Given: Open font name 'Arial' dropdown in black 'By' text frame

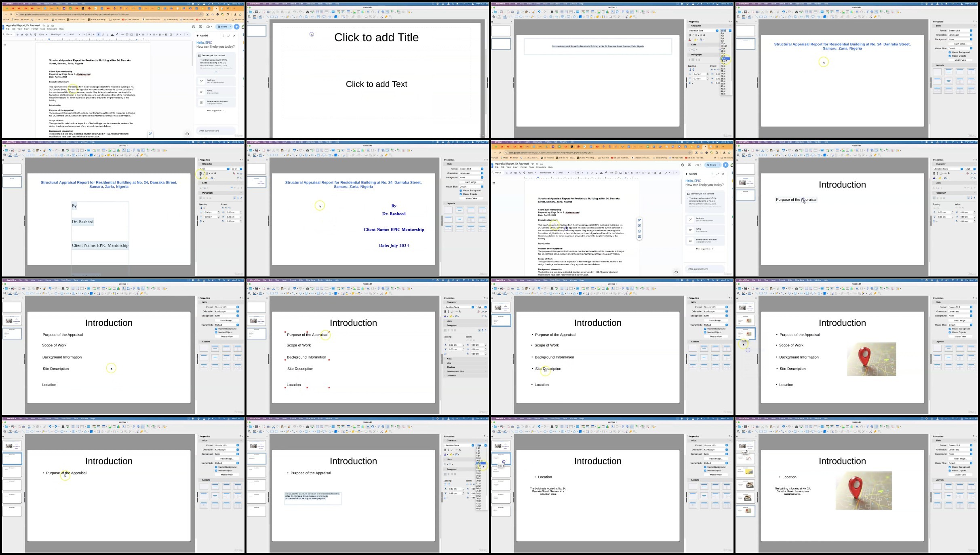Looking at the screenshot, I should [215, 169].
